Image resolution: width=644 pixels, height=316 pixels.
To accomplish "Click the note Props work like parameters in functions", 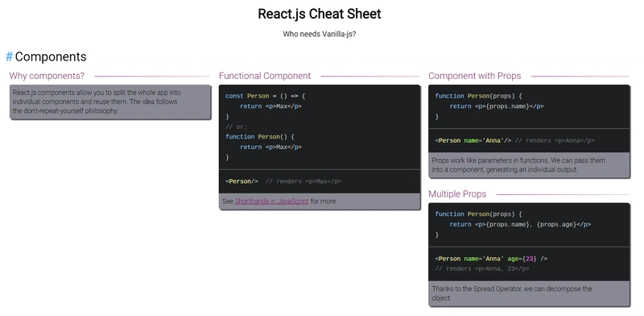I will [x=518, y=165].
